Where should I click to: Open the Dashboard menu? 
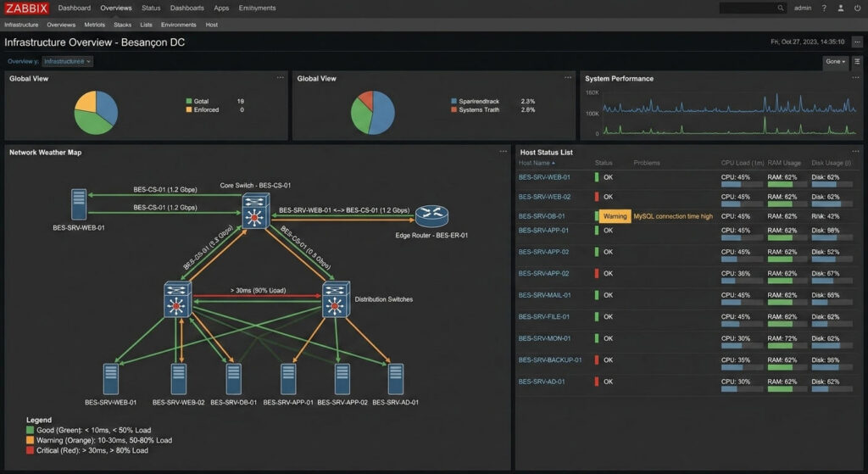[x=75, y=8]
